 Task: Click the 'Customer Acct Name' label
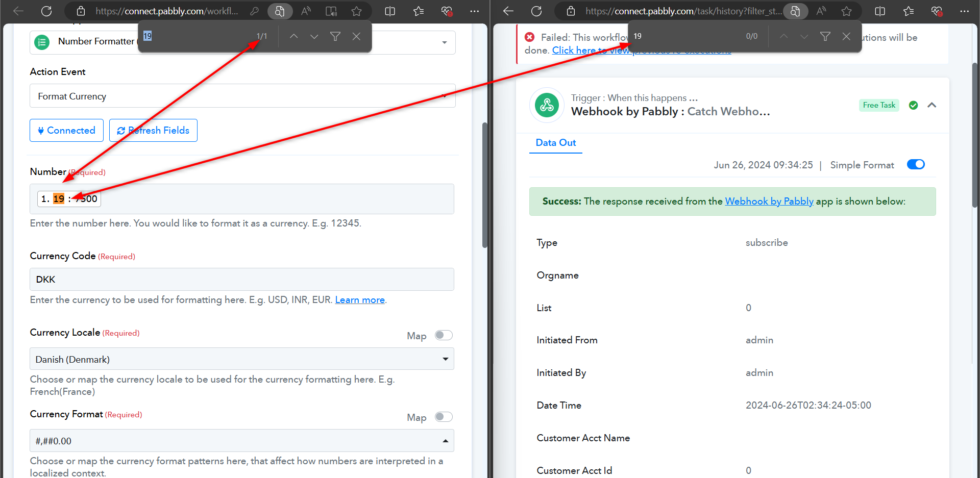(583, 438)
